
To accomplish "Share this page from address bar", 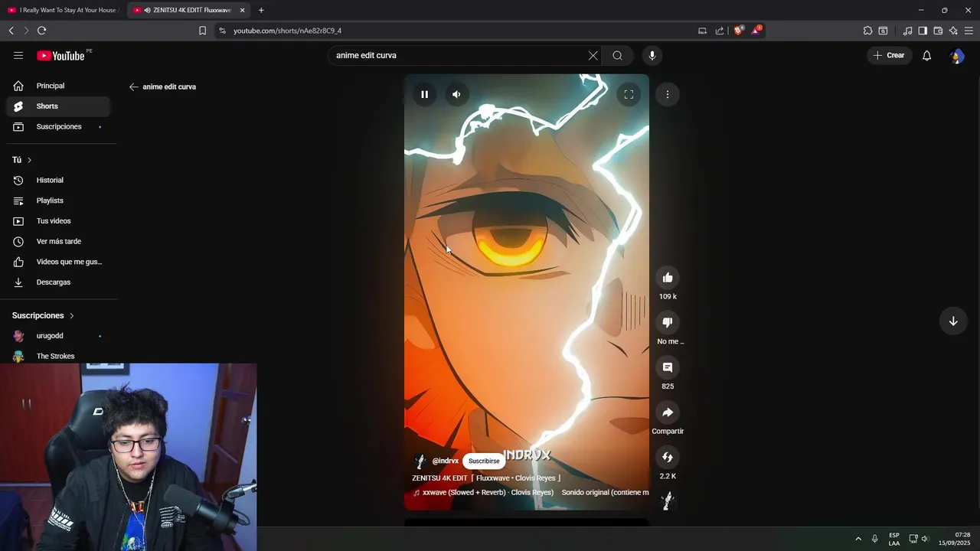I will (x=720, y=31).
